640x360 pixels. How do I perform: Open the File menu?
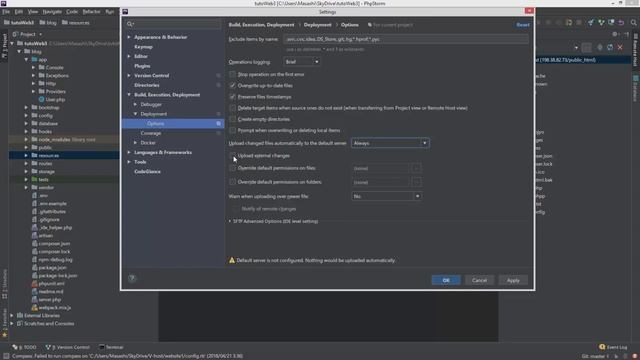[6, 12]
